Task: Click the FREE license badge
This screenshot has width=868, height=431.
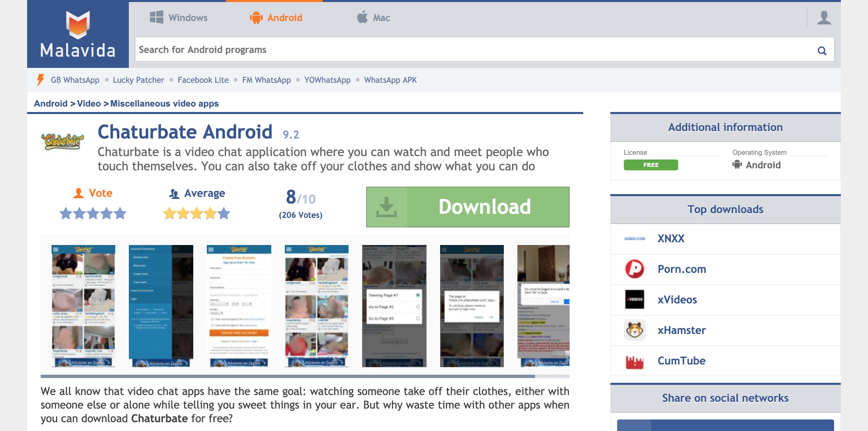Action: click(x=651, y=165)
